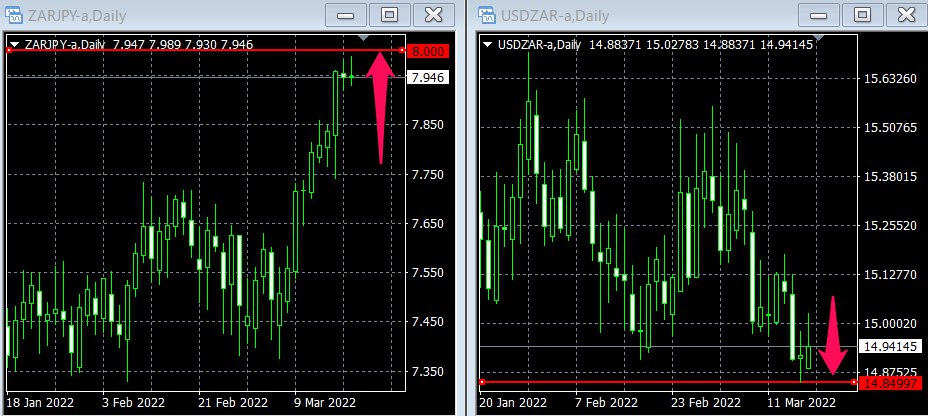
Task: Click the ZARJPY OHLC values 7.947 7.989 7.930 7.946
Action: click(183, 44)
